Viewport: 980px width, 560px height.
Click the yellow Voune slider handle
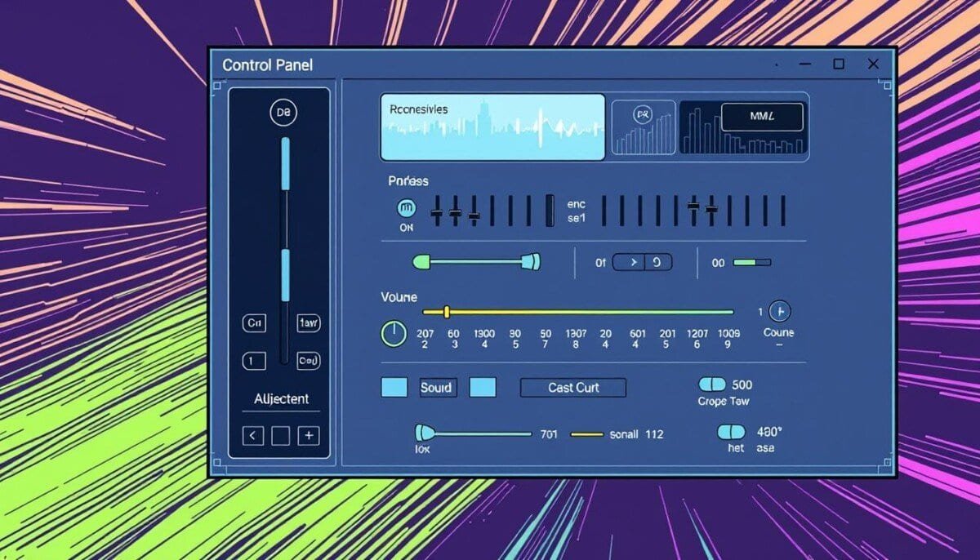coord(447,312)
